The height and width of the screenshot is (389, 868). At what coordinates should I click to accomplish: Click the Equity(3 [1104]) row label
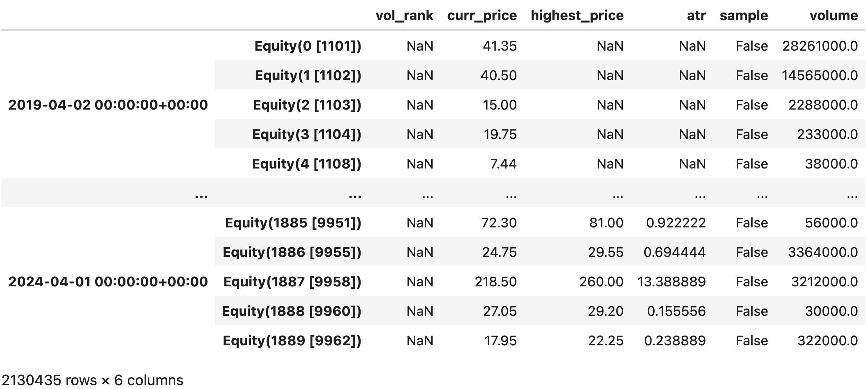[x=307, y=134]
